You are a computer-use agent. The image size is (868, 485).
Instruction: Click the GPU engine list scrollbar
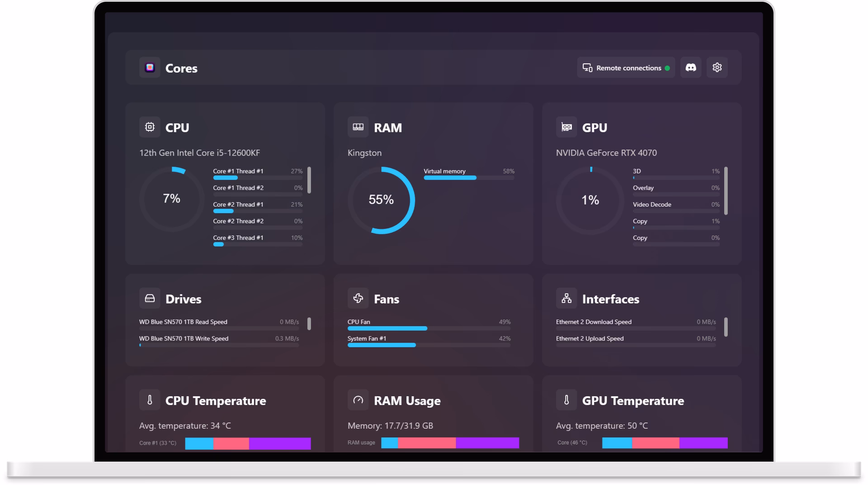(x=726, y=190)
